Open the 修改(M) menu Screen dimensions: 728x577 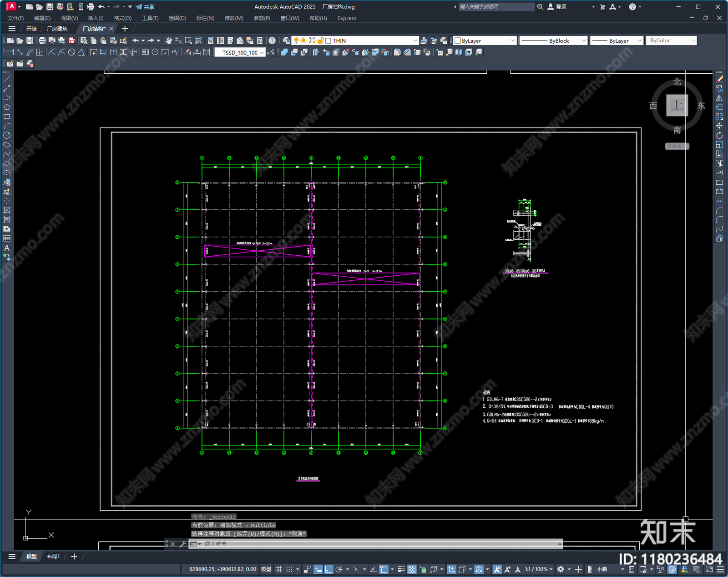234,18
